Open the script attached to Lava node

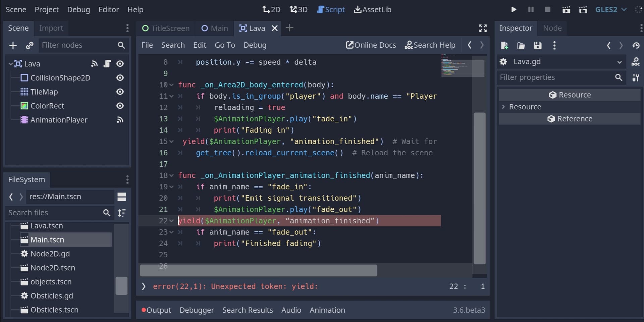pos(107,64)
